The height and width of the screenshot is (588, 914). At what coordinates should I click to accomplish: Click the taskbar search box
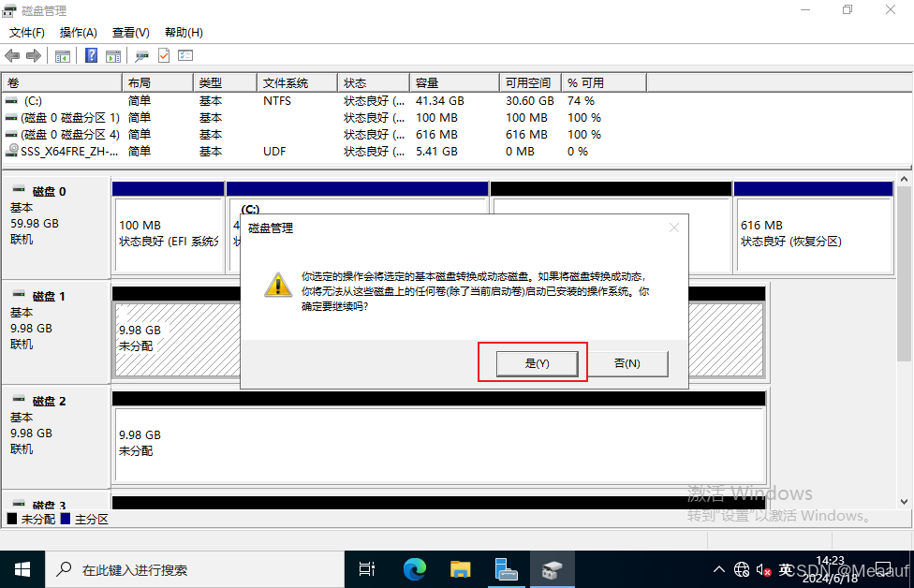[x=195, y=569]
